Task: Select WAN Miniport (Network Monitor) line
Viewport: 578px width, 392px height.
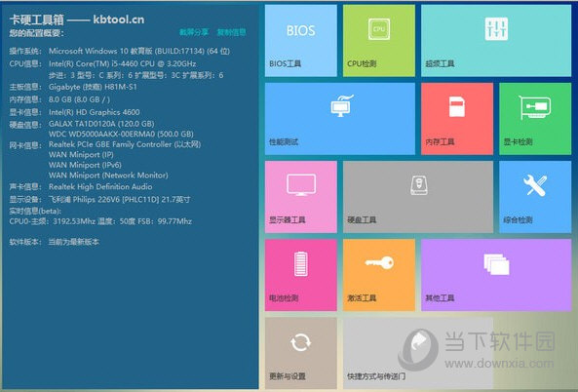Action: [x=108, y=176]
